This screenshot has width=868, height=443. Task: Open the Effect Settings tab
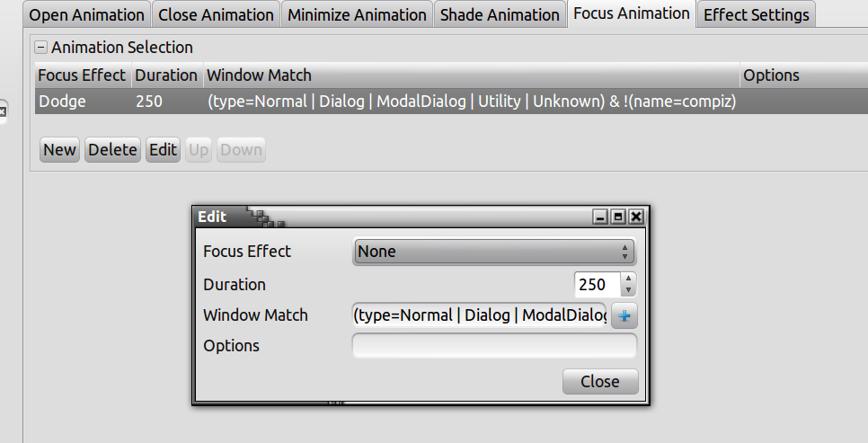click(x=757, y=14)
